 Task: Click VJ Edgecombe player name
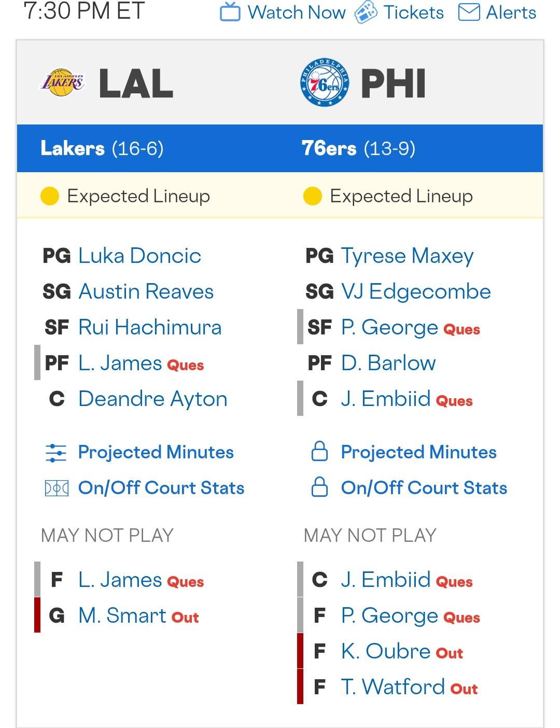(x=416, y=291)
